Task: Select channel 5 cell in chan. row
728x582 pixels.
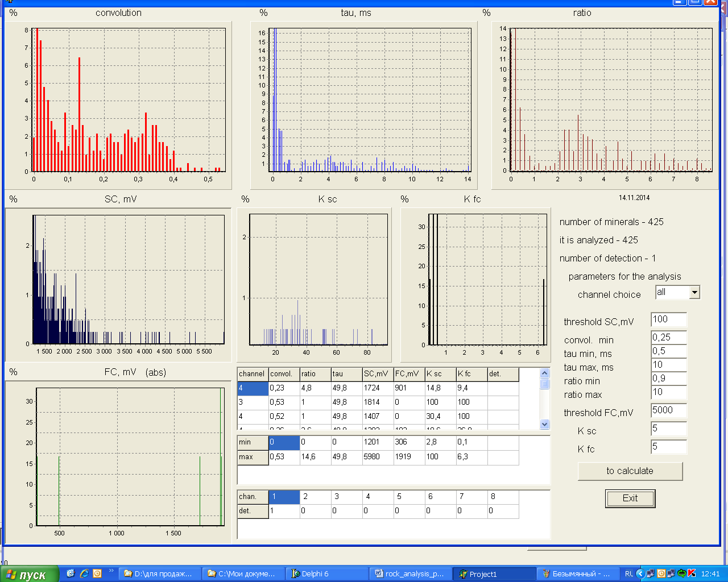Action: 409,497
